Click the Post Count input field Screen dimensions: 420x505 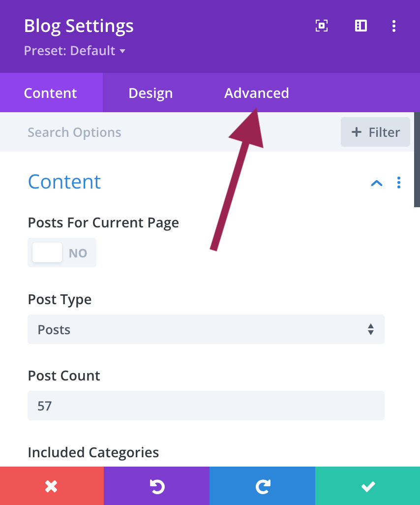pyautogui.click(x=206, y=406)
